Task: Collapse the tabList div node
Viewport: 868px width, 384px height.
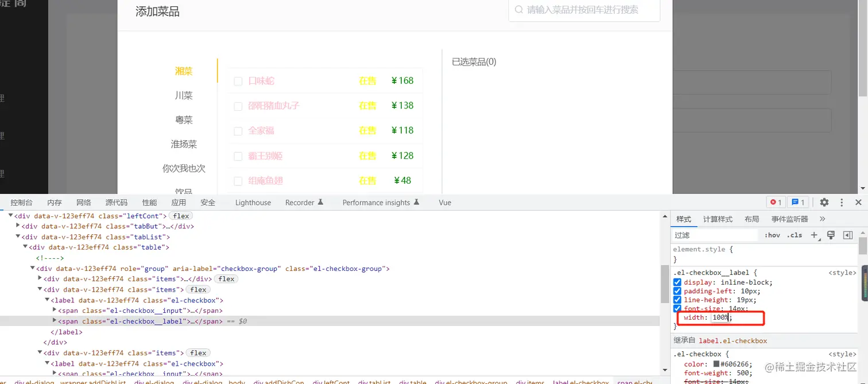Action: click(x=18, y=236)
